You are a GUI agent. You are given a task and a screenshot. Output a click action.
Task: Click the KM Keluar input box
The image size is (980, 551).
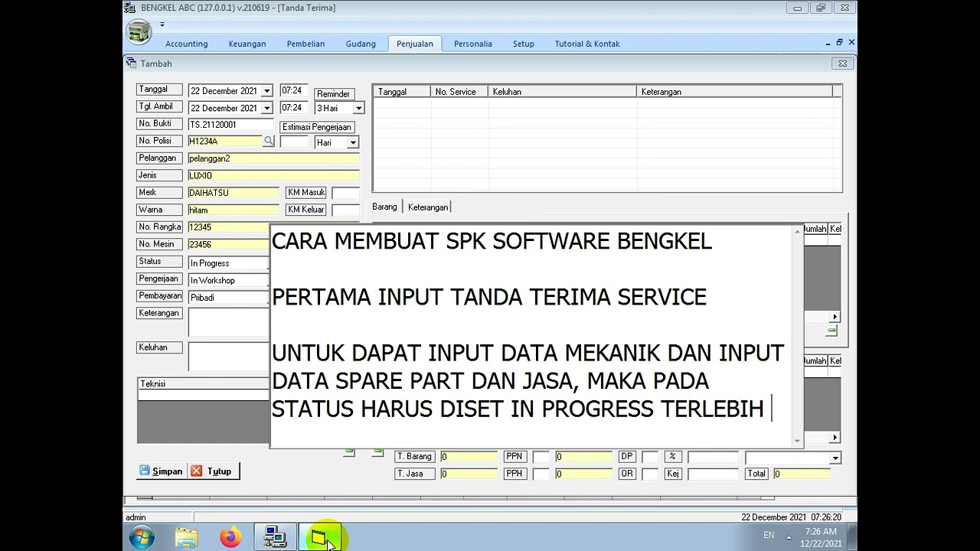[345, 210]
